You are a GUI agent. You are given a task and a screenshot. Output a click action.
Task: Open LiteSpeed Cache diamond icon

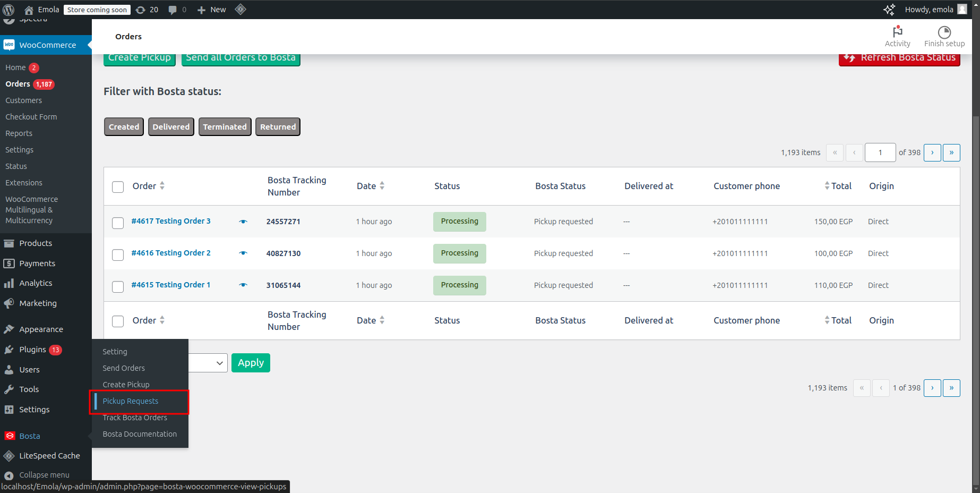9,456
